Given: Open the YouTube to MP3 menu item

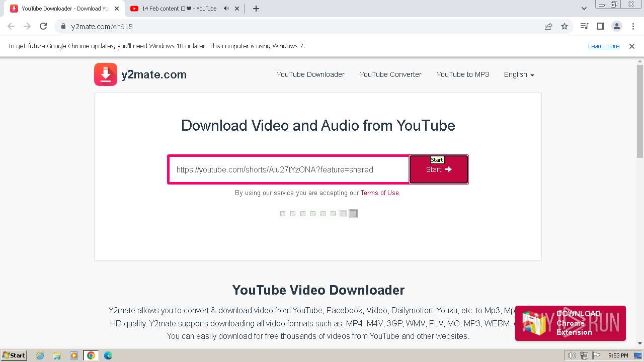Looking at the screenshot, I should (x=463, y=74).
